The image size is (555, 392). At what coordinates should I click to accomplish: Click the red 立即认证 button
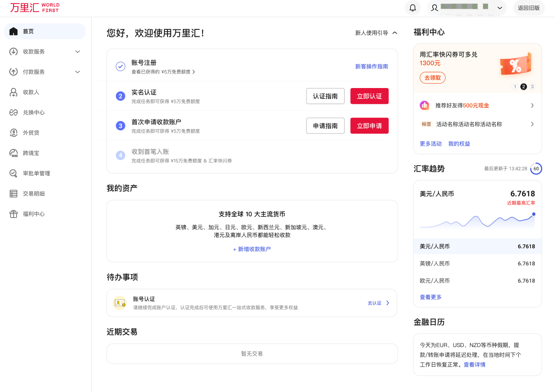pyautogui.click(x=370, y=96)
